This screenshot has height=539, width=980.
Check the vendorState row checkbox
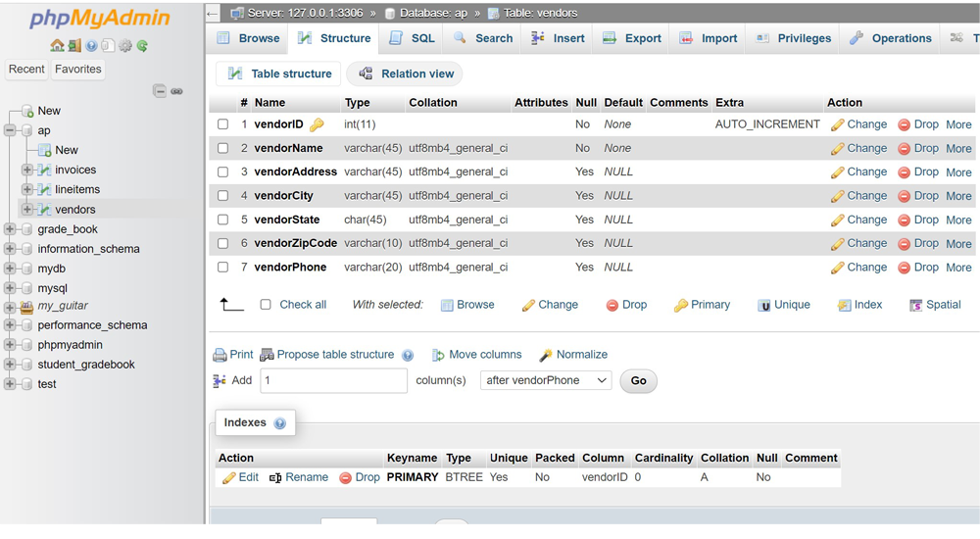point(222,220)
